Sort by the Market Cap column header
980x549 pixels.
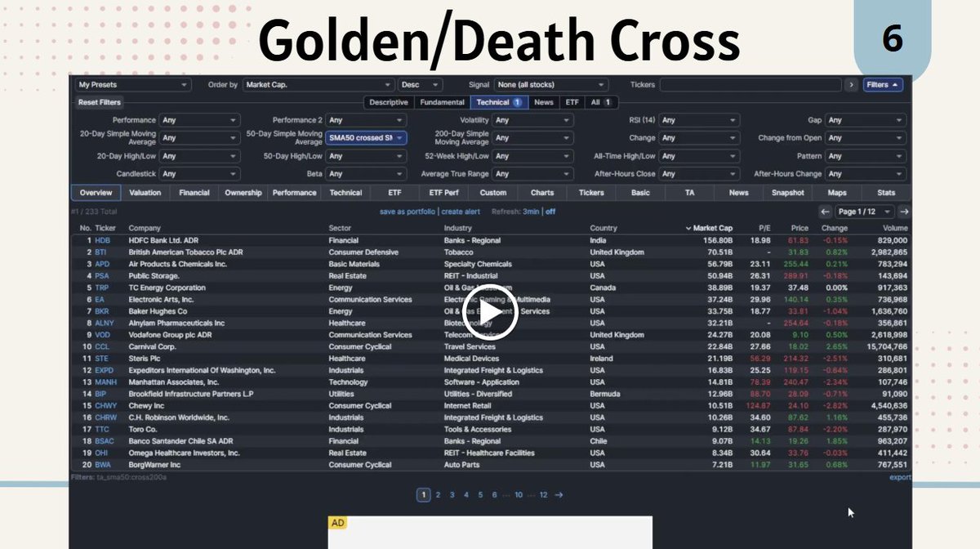(x=708, y=228)
